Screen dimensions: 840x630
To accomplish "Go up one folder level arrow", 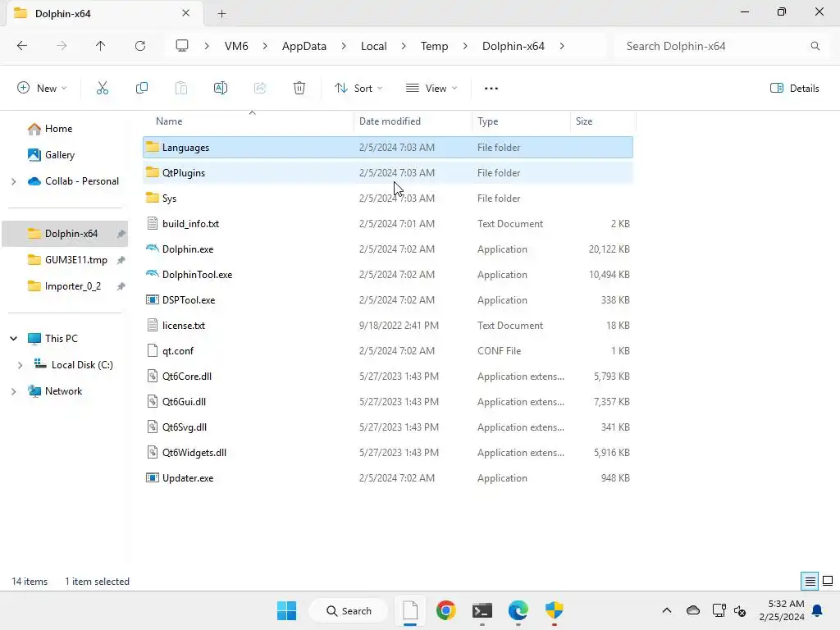I will coord(100,46).
